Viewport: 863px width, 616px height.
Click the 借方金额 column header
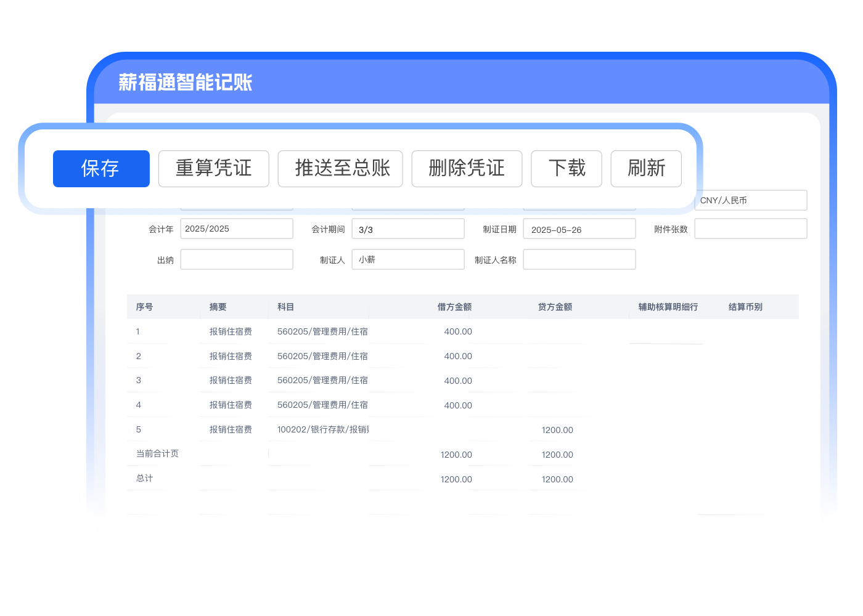point(454,307)
